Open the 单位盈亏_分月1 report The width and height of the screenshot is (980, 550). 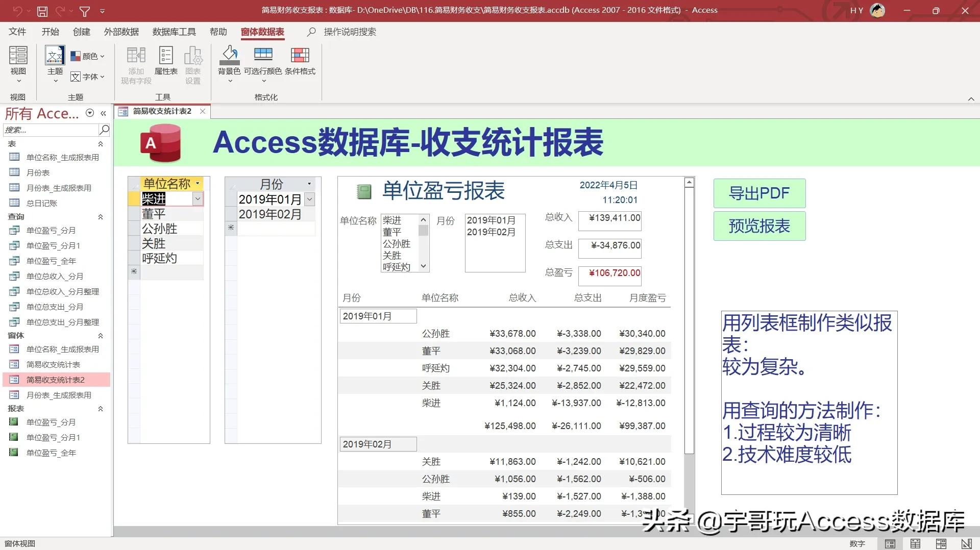pyautogui.click(x=53, y=437)
